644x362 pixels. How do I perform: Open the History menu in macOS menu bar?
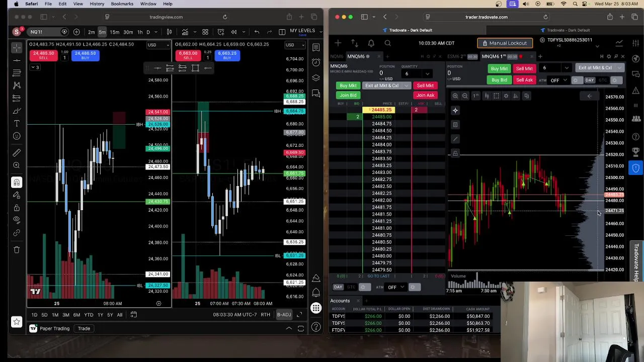[x=97, y=4]
